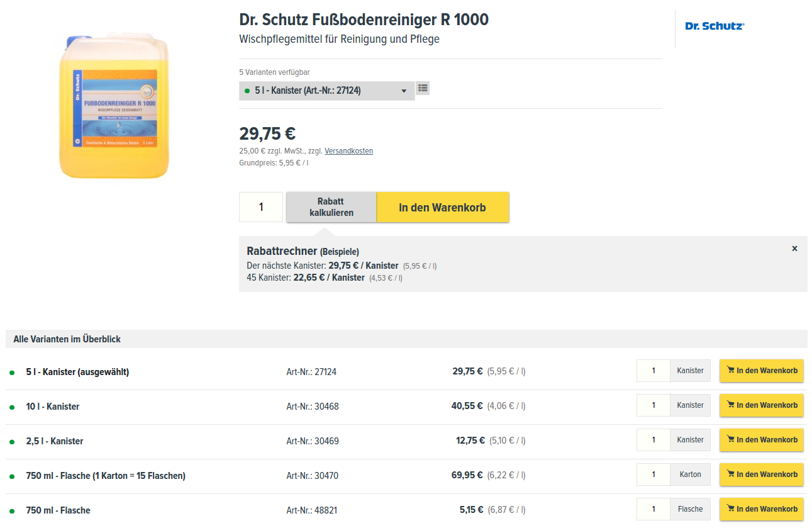Add 5 l Kanister row to Warenkorb

click(x=762, y=371)
